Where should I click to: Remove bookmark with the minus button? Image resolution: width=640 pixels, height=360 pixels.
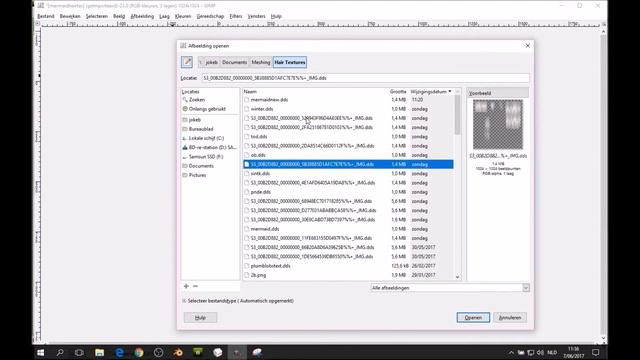coord(196,286)
